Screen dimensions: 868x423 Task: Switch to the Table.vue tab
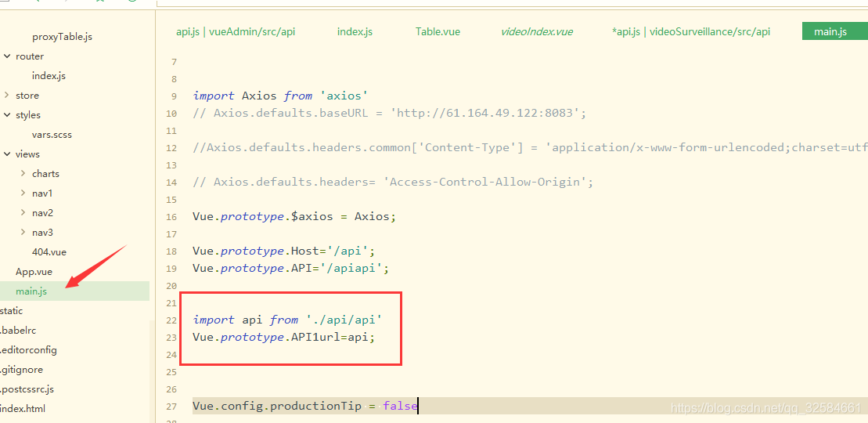(438, 31)
